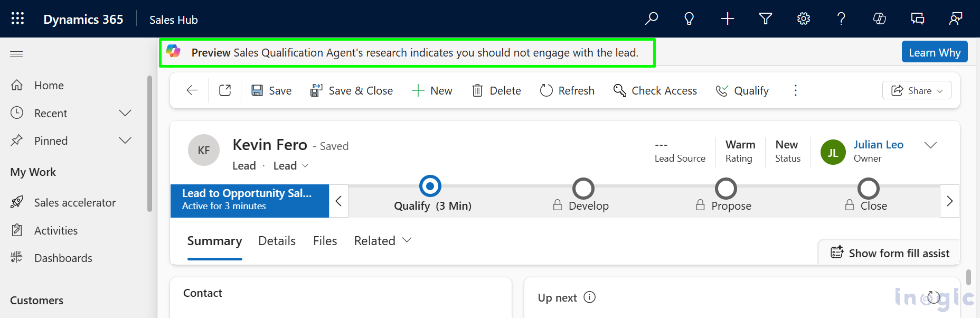The image size is (980, 318).
Task: Click the Kevin Fero record title
Action: tap(270, 145)
